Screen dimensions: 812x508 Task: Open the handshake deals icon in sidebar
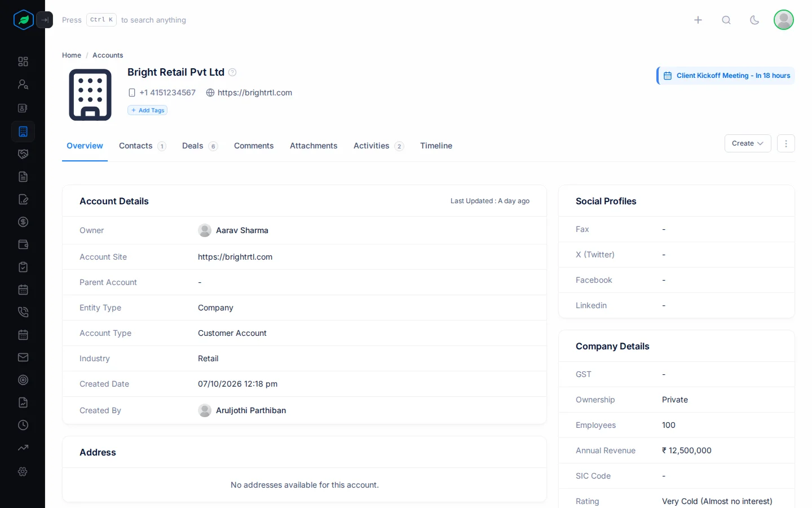pos(23,154)
